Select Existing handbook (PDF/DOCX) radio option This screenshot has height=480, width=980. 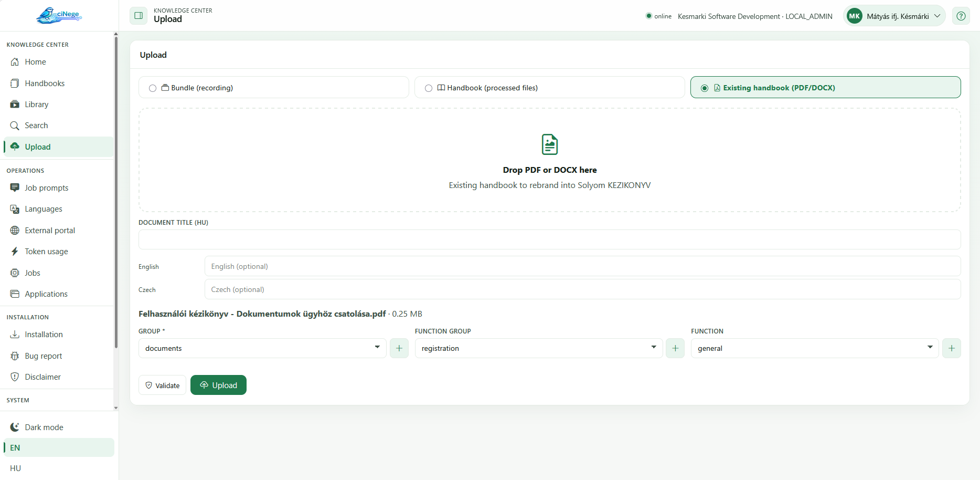tap(705, 88)
